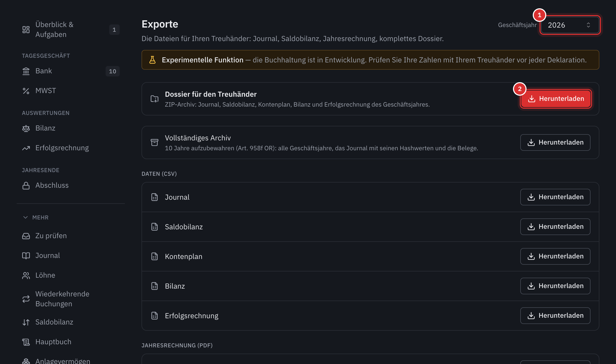
Task: Open Erfolgsrechnung in sidebar
Action: [71, 148]
